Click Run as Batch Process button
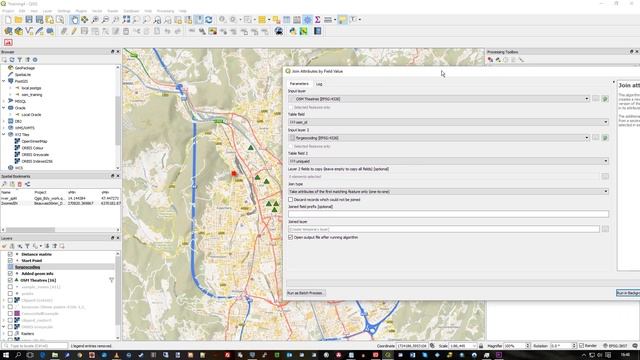The image size is (640, 360). pyautogui.click(x=306, y=293)
